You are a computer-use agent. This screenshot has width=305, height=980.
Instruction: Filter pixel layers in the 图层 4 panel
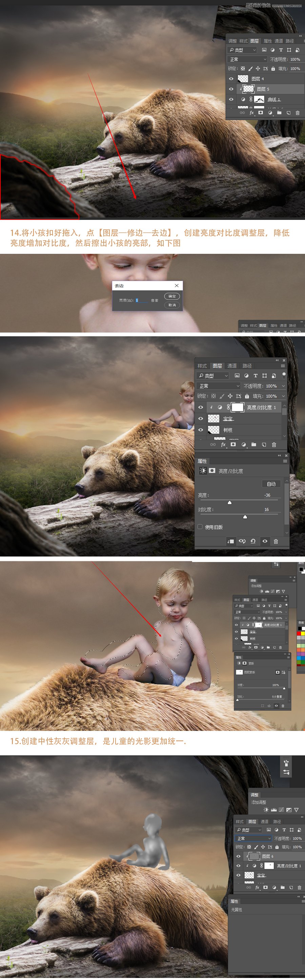(264, 50)
